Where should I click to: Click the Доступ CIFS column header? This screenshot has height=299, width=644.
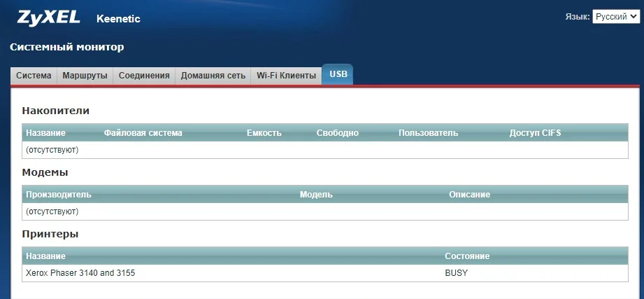coord(535,133)
